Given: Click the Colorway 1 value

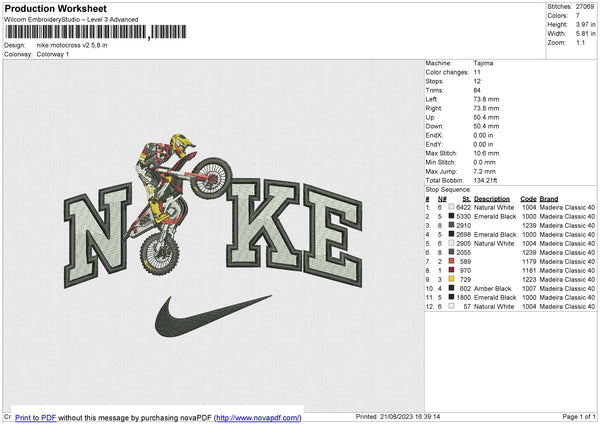Looking at the screenshot, I should click(x=53, y=54).
